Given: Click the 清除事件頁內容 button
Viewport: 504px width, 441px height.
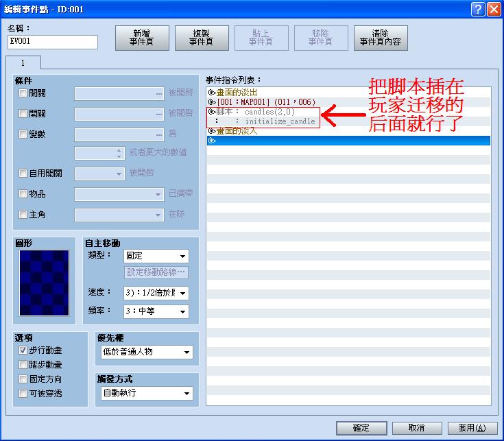Looking at the screenshot, I should (x=381, y=38).
